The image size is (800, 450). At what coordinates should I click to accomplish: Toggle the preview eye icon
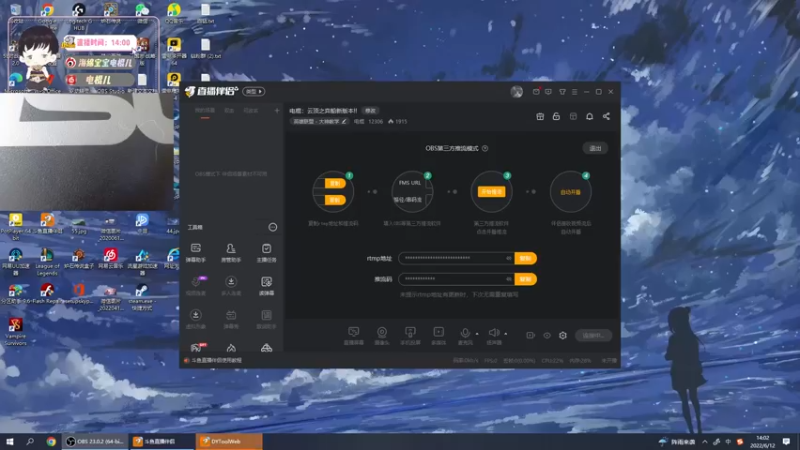[x=547, y=335]
